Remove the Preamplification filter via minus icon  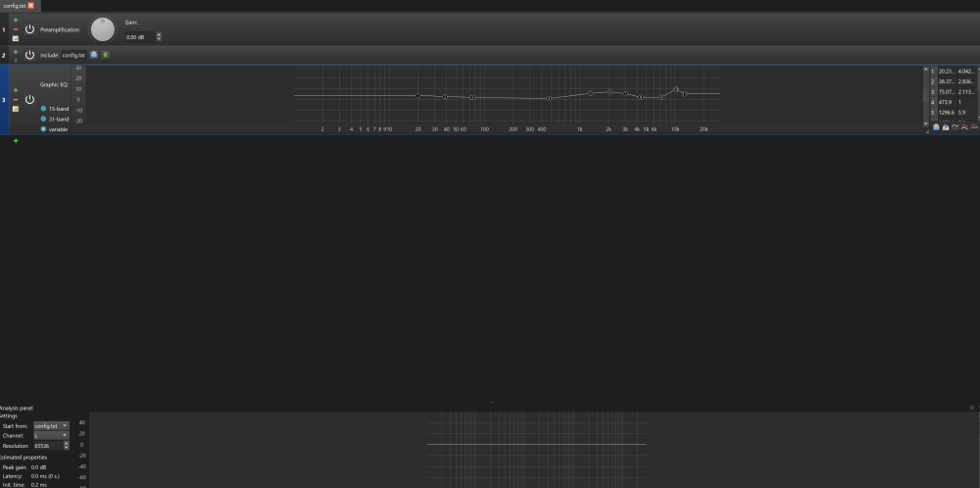click(16, 29)
